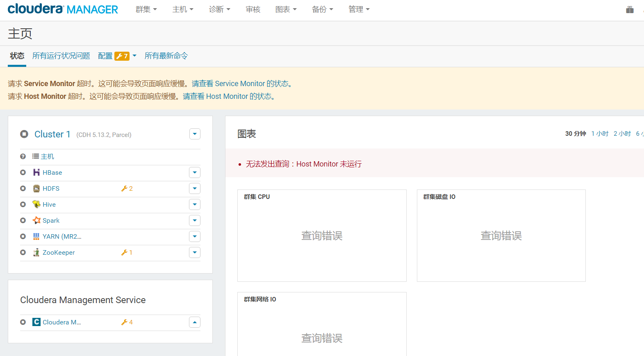Open the 审核 page
Image resolution: width=644 pixels, height=356 pixels.
[x=253, y=9]
